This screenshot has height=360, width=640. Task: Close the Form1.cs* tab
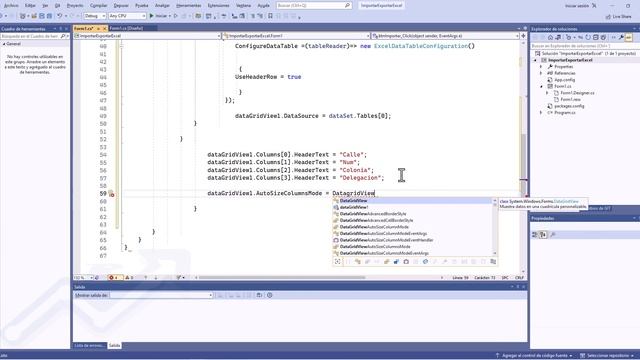[x=104, y=28]
